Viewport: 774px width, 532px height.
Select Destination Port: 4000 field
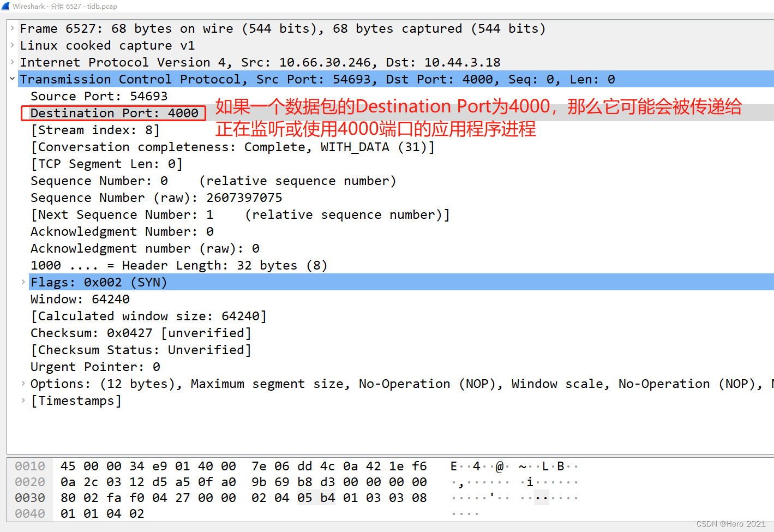(115, 113)
